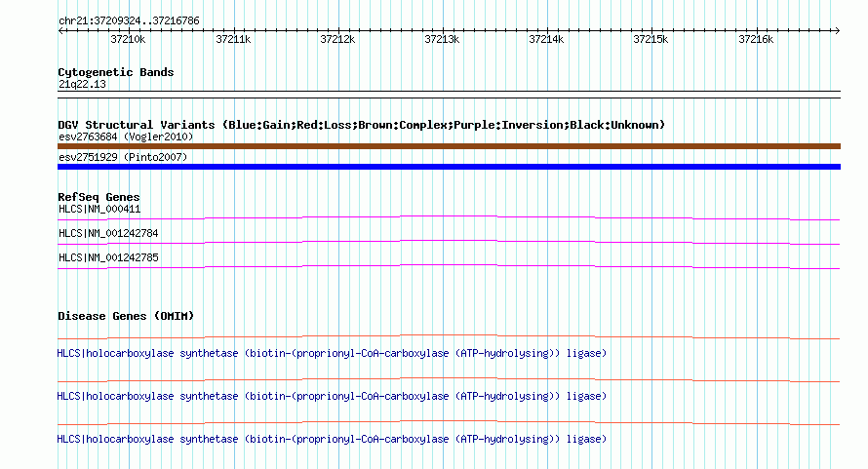Select the esv2751929 (Pinto2007) label
Screen dimensions: 868x469
click(x=123, y=157)
